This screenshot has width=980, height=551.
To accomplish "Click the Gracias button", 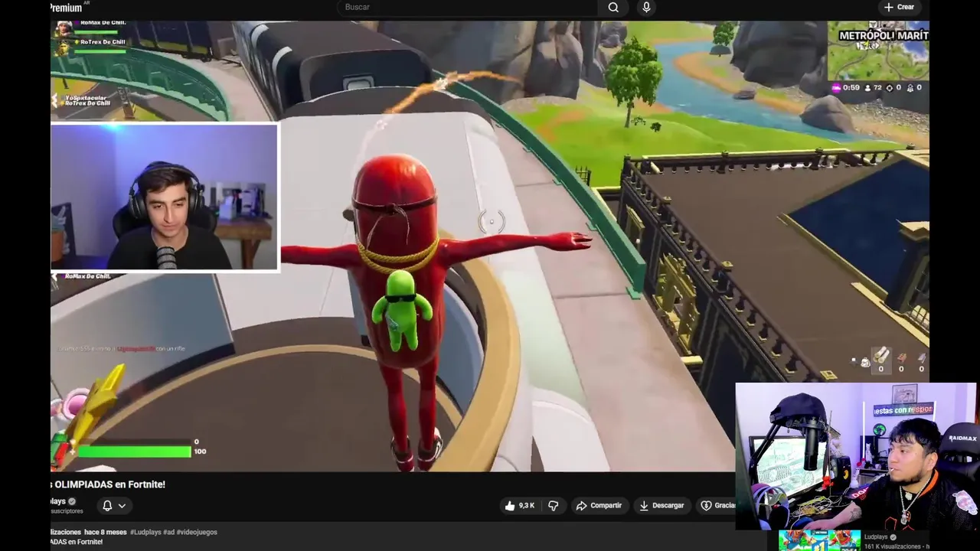I will point(717,505).
